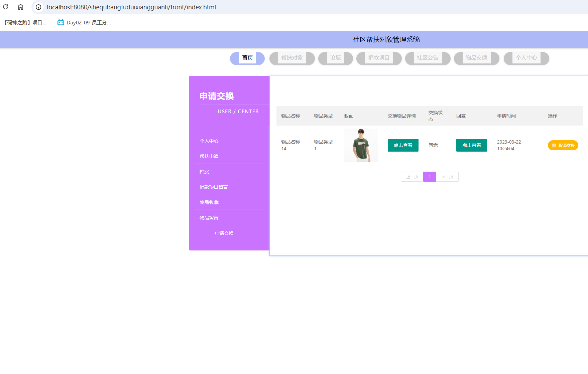Click the orange 取消交换 button
This screenshot has width=588, height=374.
[x=563, y=145]
